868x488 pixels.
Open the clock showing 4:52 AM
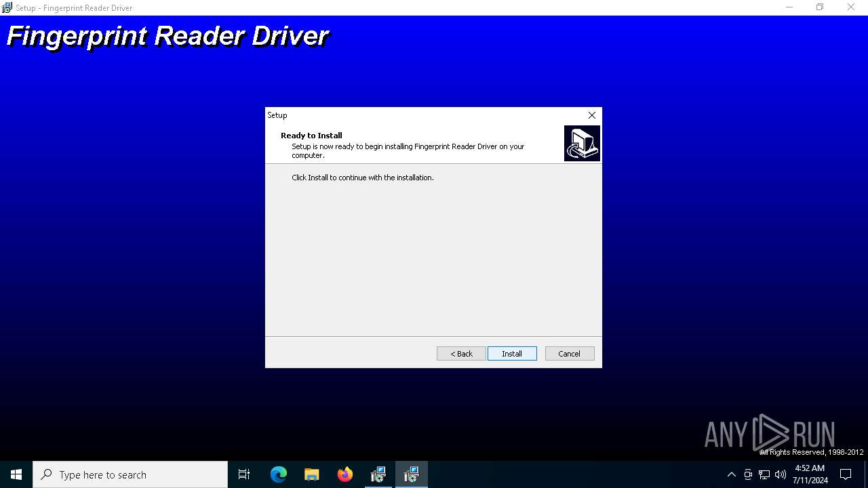810,474
